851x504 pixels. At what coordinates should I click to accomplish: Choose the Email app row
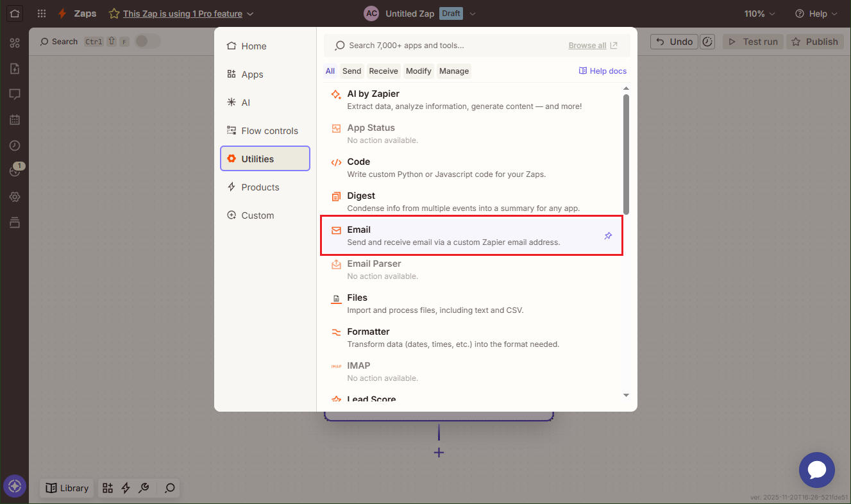tap(471, 236)
